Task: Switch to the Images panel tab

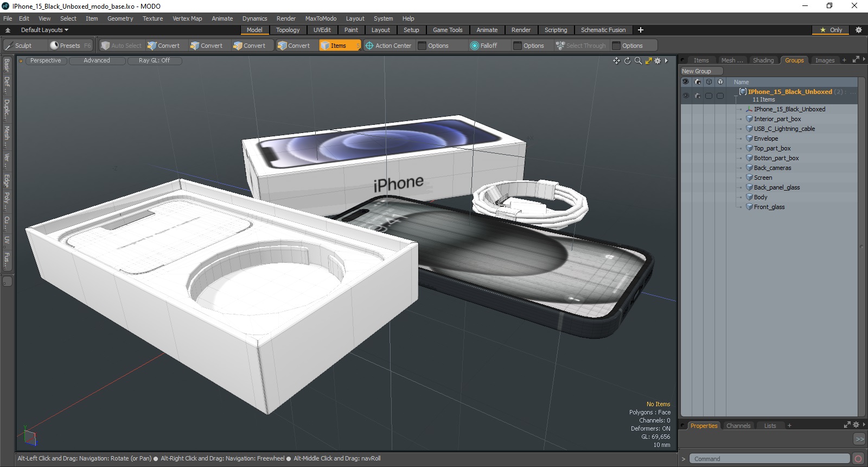Action: point(825,60)
